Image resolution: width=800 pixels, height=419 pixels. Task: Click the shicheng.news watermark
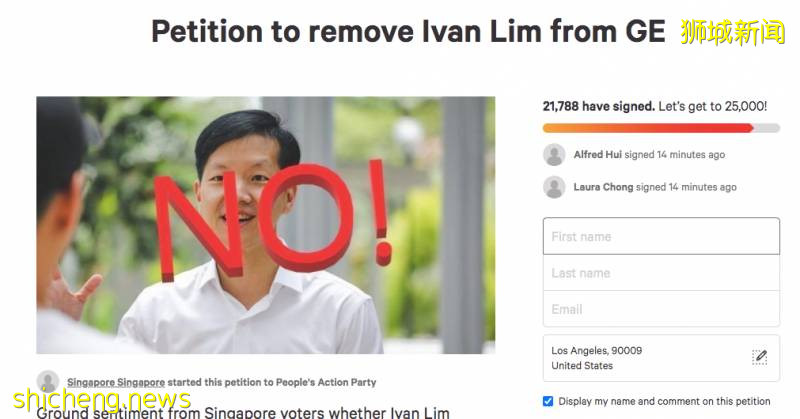[102, 399]
